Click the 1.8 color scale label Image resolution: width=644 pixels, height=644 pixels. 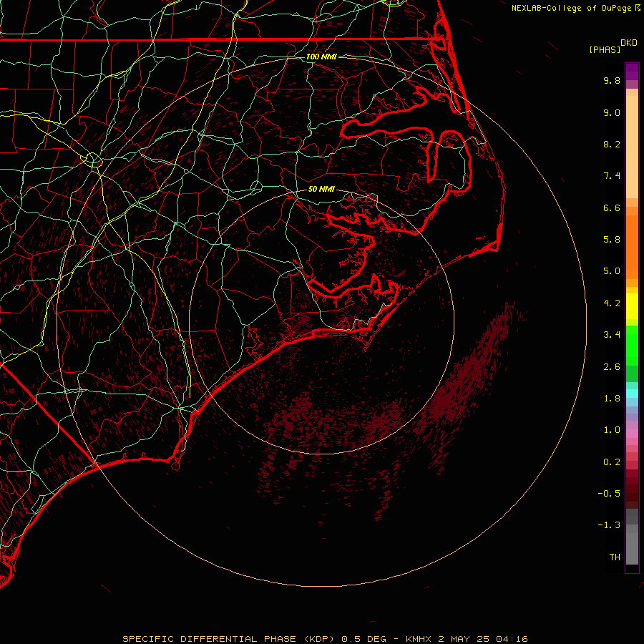[x=612, y=399]
